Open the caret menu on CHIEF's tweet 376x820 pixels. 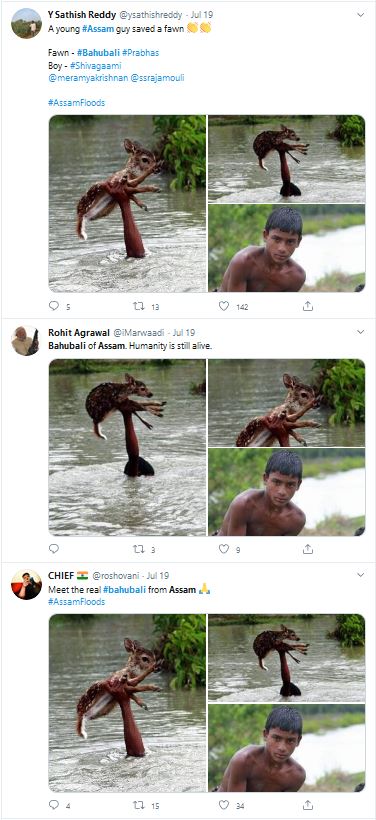pos(360,575)
